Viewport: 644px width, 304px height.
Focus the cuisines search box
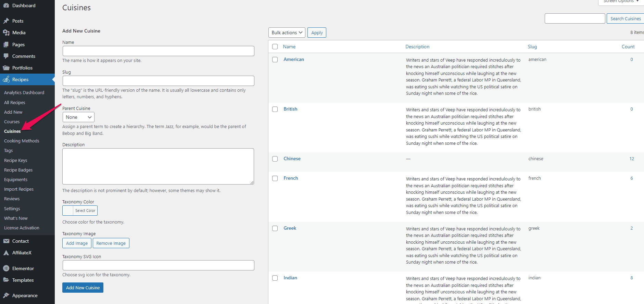pos(575,18)
